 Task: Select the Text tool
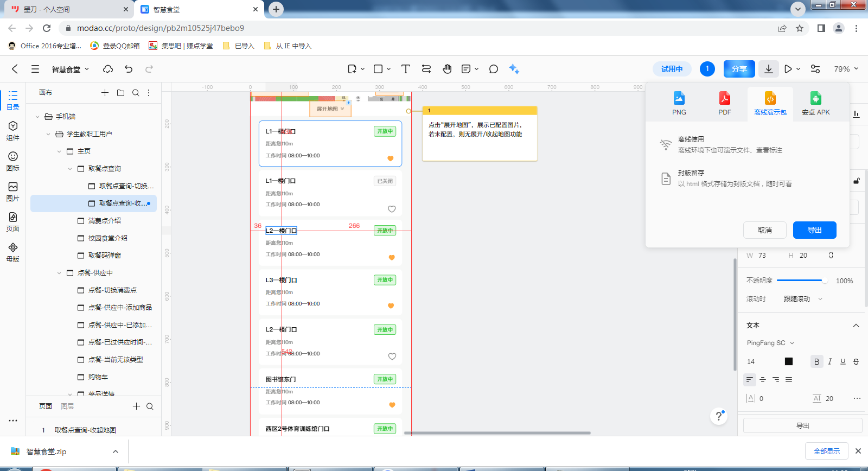pos(405,69)
